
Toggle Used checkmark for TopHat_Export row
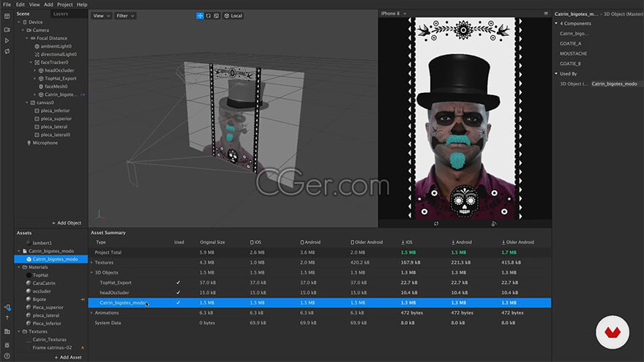(x=179, y=283)
